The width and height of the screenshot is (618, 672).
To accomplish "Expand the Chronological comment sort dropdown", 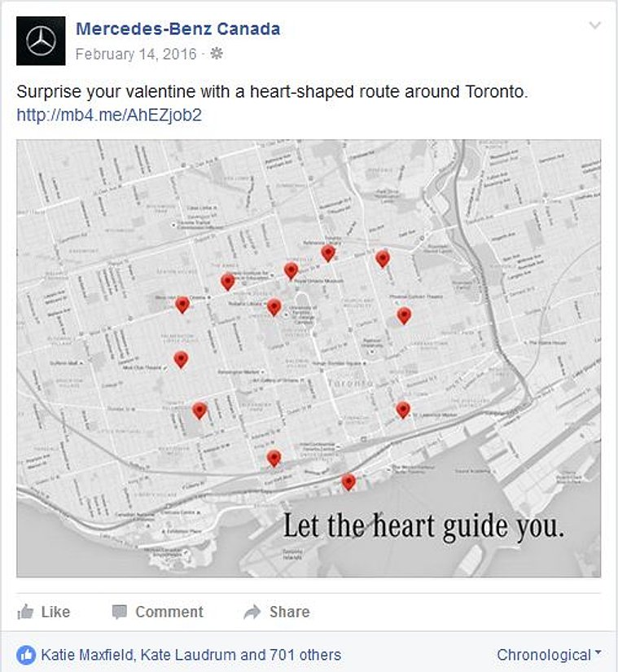I will coord(549,655).
